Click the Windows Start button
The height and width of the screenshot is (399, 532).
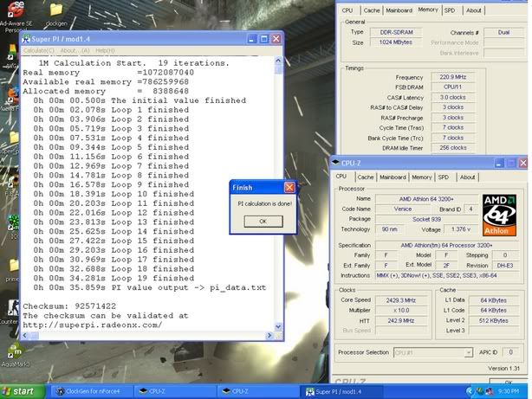tap(21, 391)
